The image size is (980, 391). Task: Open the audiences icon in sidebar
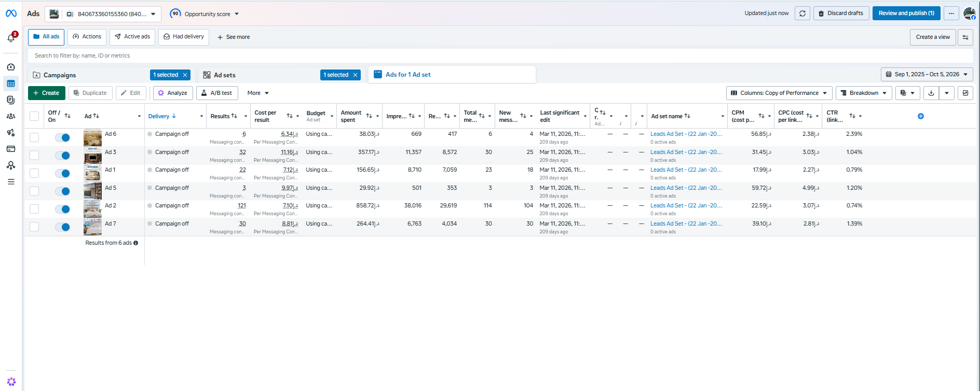coord(11,116)
